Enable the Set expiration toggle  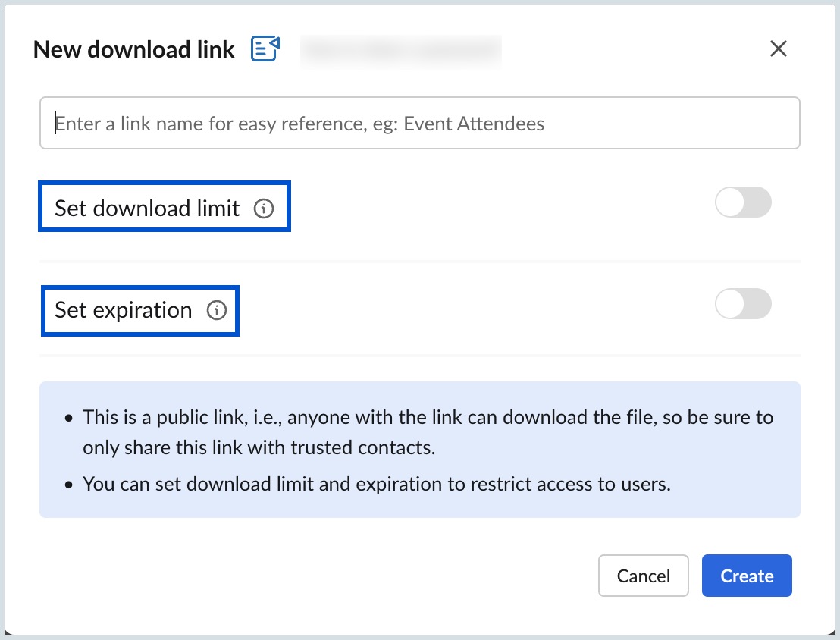coord(743,304)
